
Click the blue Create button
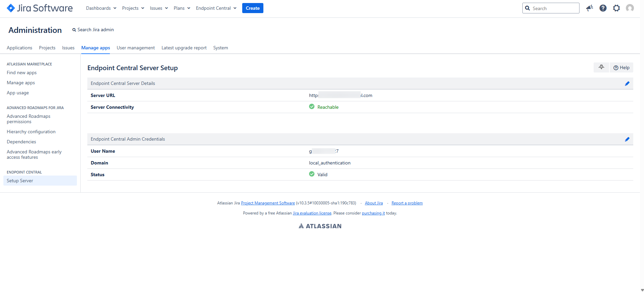(253, 8)
